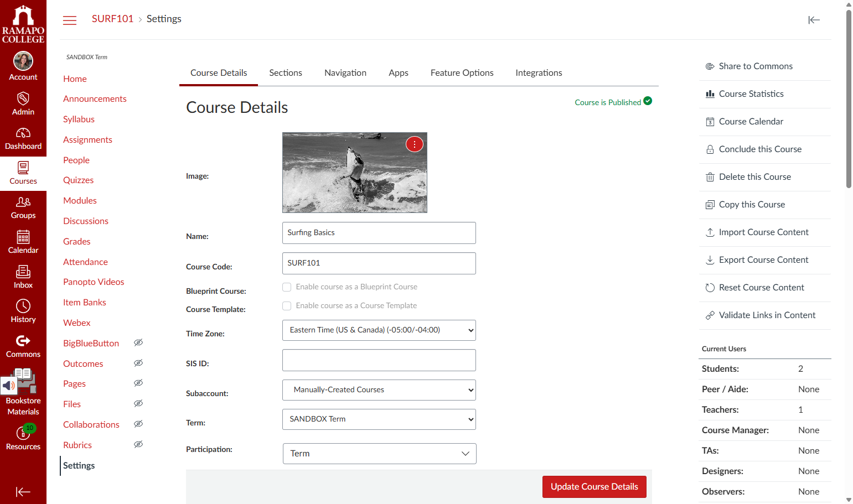Open the Admin global navigation item
Viewport: 853px width, 504px height.
[x=23, y=104]
